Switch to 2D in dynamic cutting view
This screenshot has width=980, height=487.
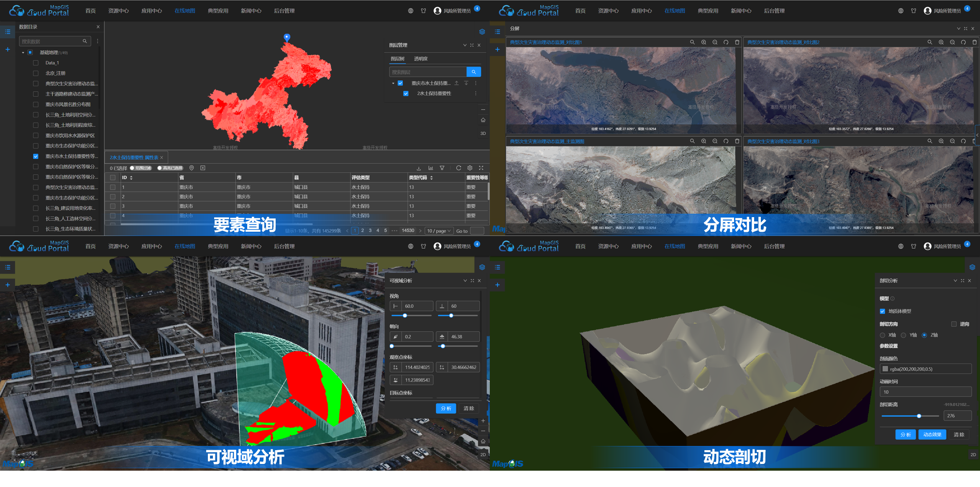click(973, 454)
